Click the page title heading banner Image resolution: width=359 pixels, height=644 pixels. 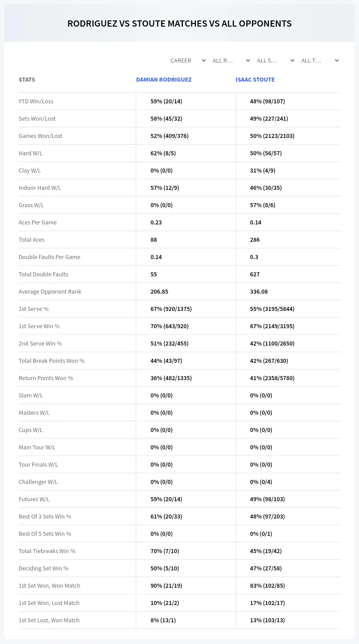coord(179,24)
